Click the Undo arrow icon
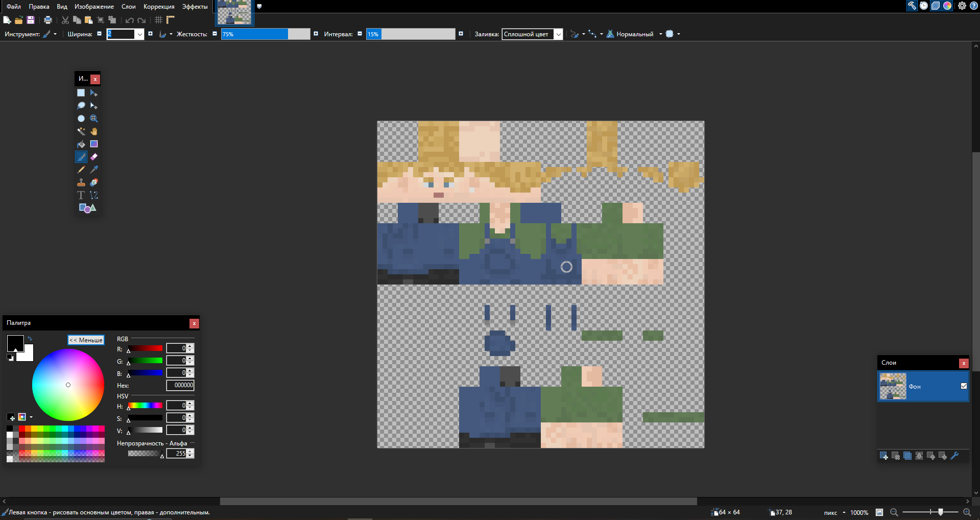Screen dimensions: 980x520 pos(130,20)
